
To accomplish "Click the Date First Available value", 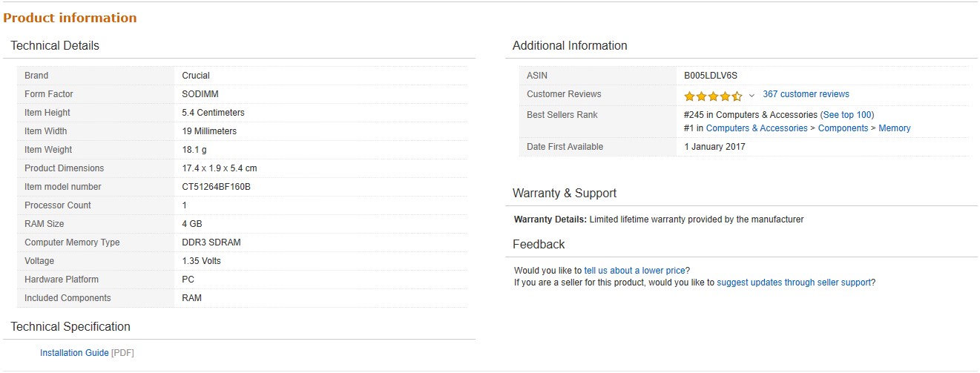I will click(714, 147).
